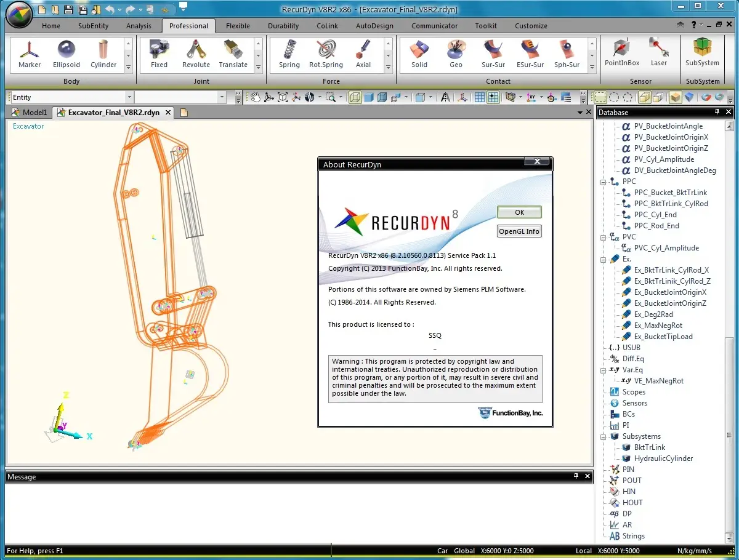Select the BktTrLink subsystem in Database
739x560 pixels.
pos(650,447)
